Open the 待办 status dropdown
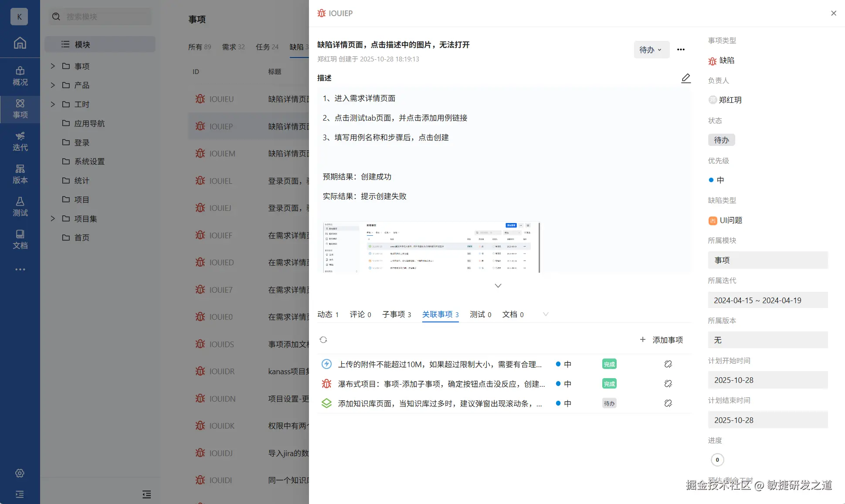This screenshot has height=504, width=845. pyautogui.click(x=651, y=50)
